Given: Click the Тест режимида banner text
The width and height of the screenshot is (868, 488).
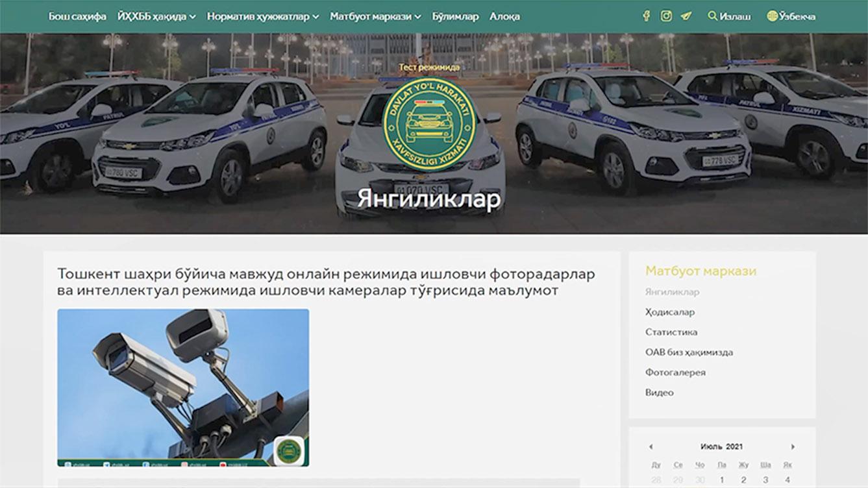Looking at the screenshot, I should pos(429,67).
